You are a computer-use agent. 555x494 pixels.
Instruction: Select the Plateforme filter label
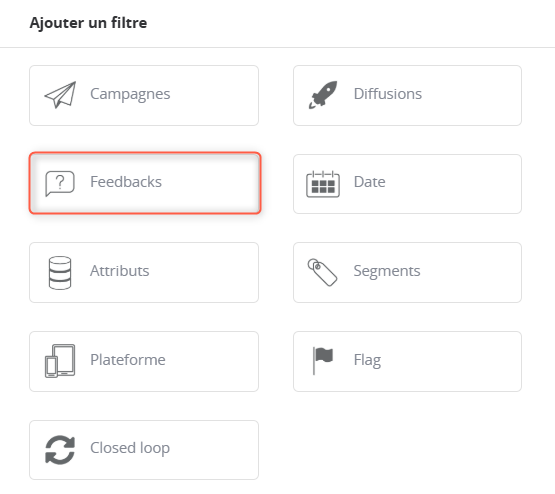(x=127, y=360)
